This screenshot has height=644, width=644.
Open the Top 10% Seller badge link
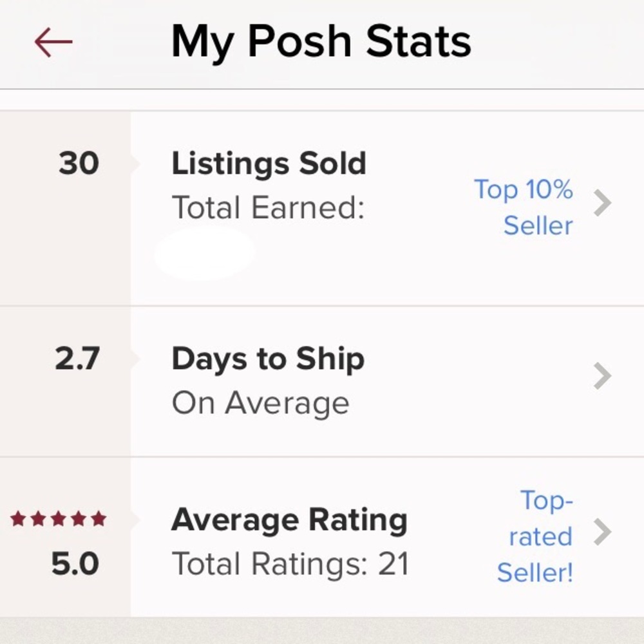[525, 206]
